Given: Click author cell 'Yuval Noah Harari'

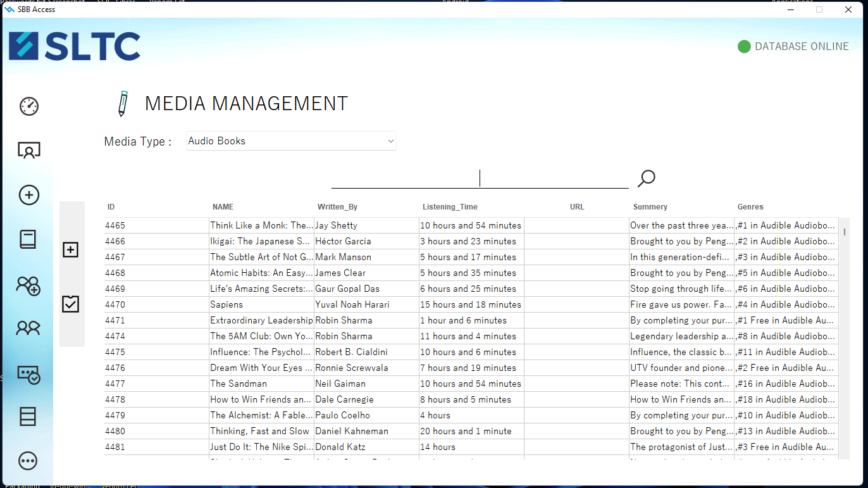Looking at the screenshot, I should [367, 304].
